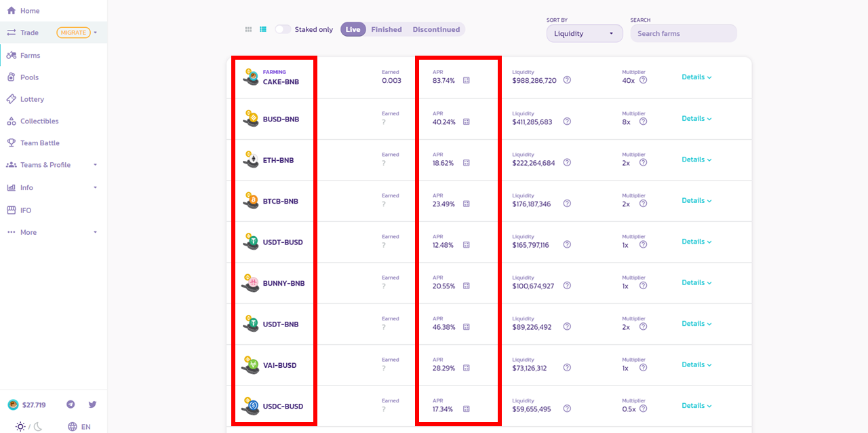Expand Details for USDT-BUSD farm

click(696, 242)
